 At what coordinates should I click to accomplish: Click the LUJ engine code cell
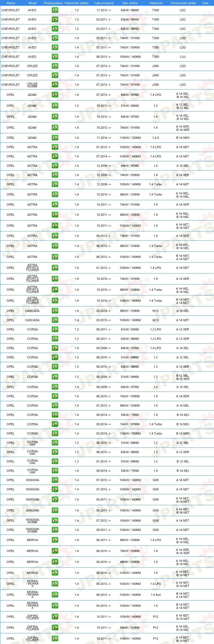pyautogui.click(x=183, y=57)
